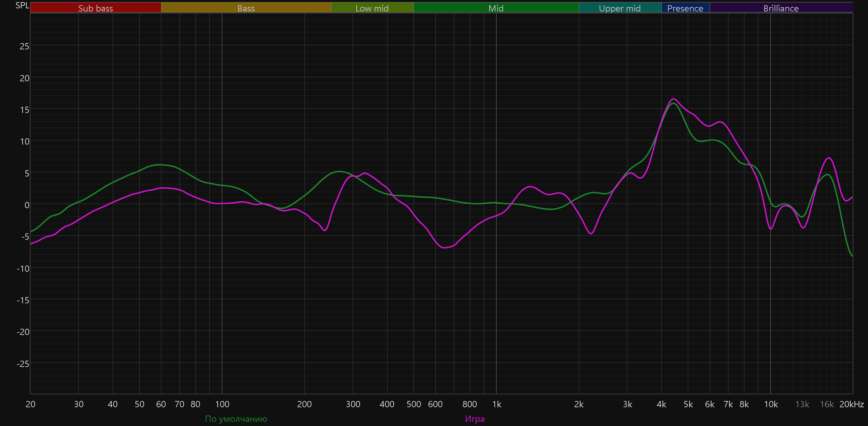Screen dimensions: 868x426
Task: Click the 20kHz axis label
Action: click(x=851, y=404)
